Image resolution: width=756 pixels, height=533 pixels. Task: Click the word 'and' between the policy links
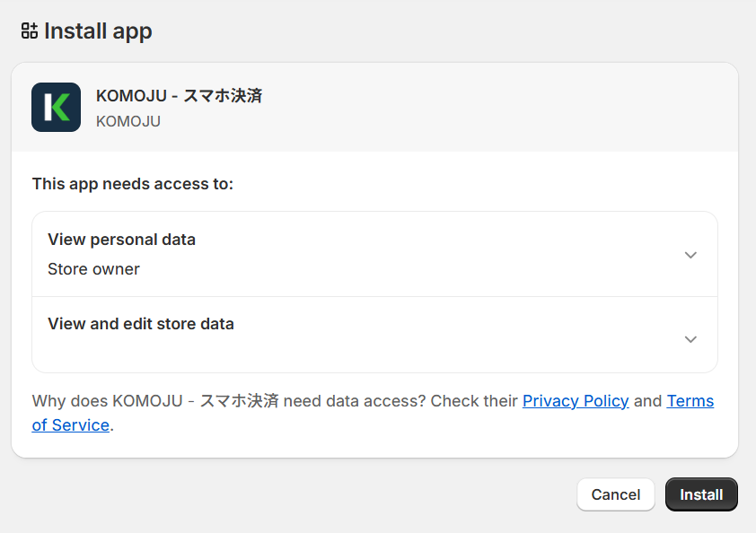(x=647, y=401)
